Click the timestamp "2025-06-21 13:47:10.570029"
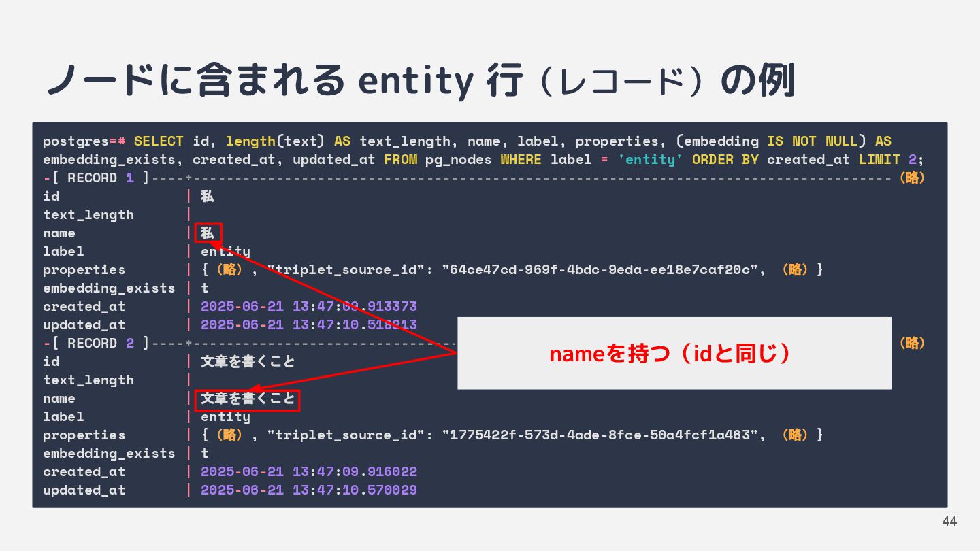 (x=309, y=490)
